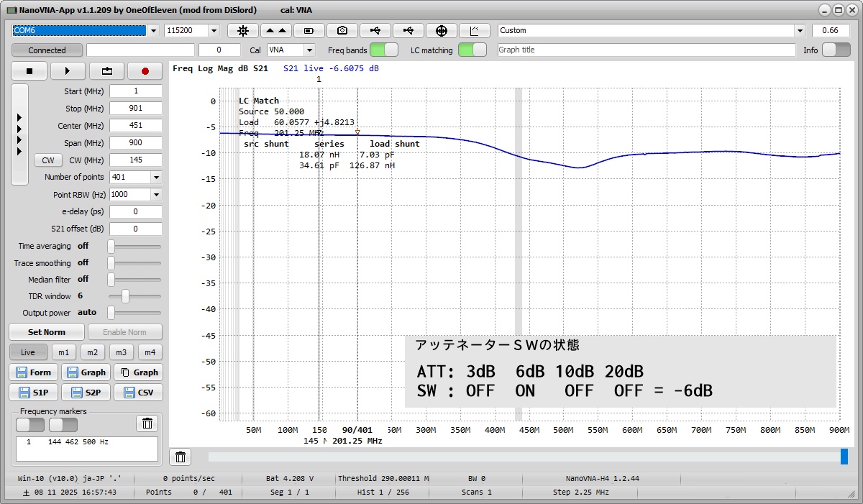
Task: Toggle the Info switch
Action: pyautogui.click(x=836, y=50)
